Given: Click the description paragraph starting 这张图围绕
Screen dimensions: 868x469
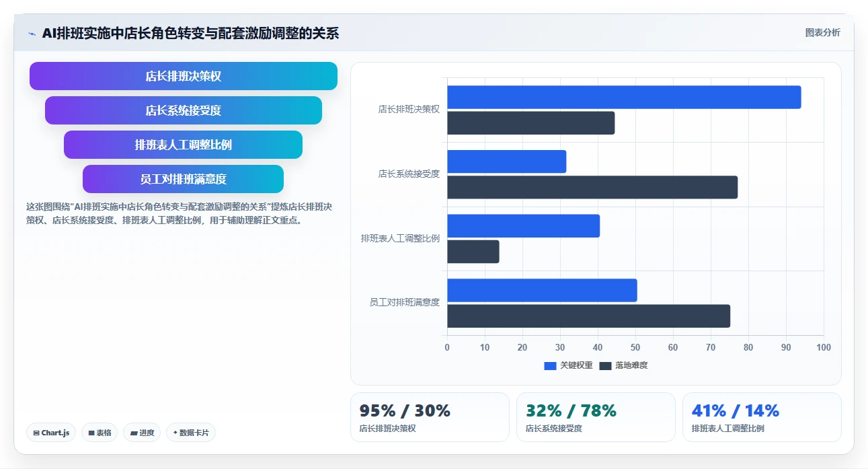Looking at the screenshot, I should [179, 213].
